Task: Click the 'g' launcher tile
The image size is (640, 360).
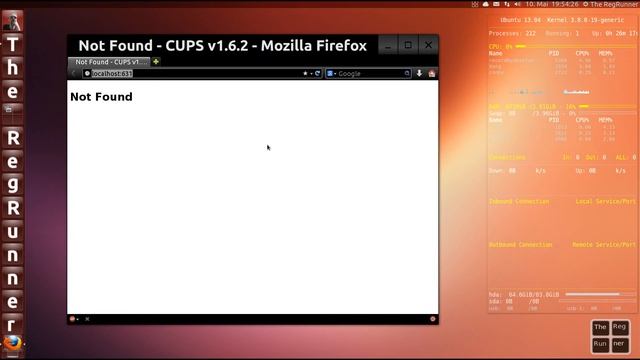Action: click(x=12, y=184)
